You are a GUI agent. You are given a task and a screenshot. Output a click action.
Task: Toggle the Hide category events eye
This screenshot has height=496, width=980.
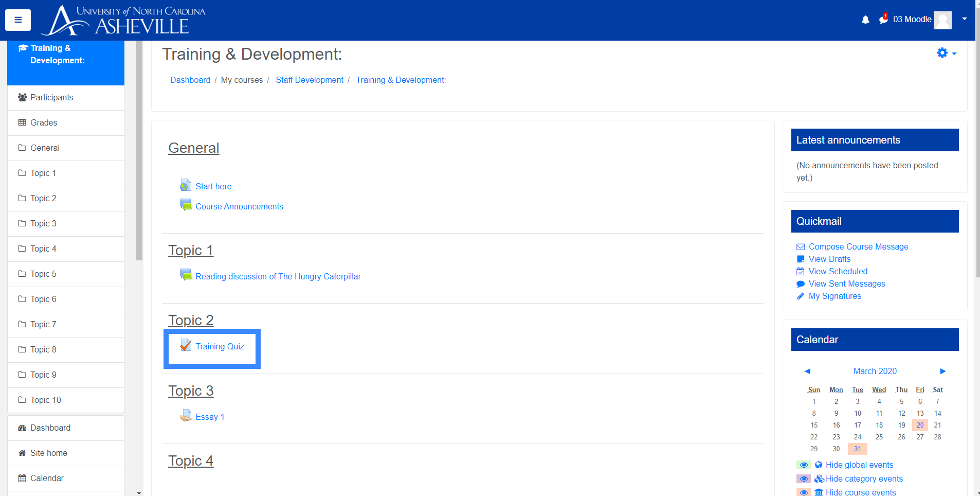[804, 479]
